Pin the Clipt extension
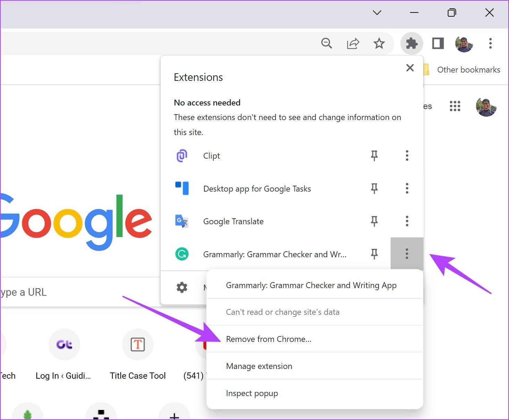The image size is (509, 420). pos(374,156)
